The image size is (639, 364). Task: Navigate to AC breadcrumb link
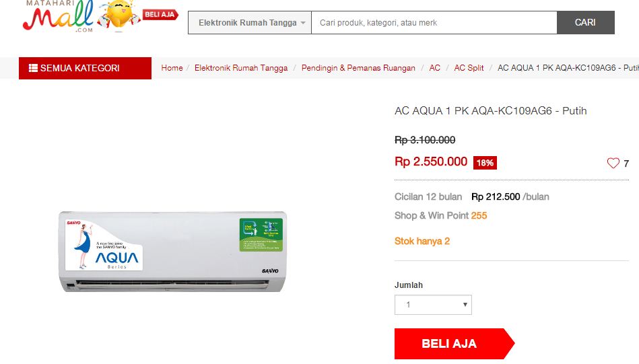pos(434,68)
